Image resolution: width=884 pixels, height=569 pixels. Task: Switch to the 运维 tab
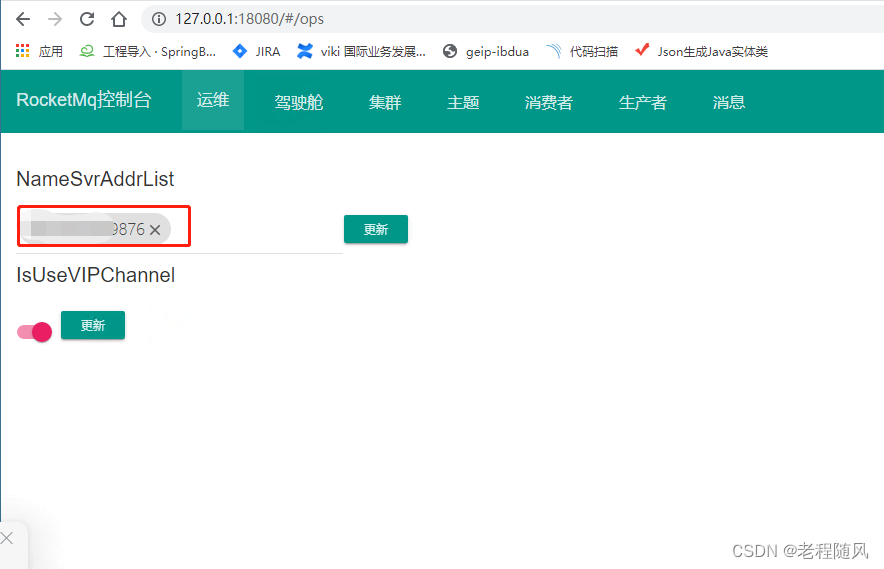tap(213, 101)
